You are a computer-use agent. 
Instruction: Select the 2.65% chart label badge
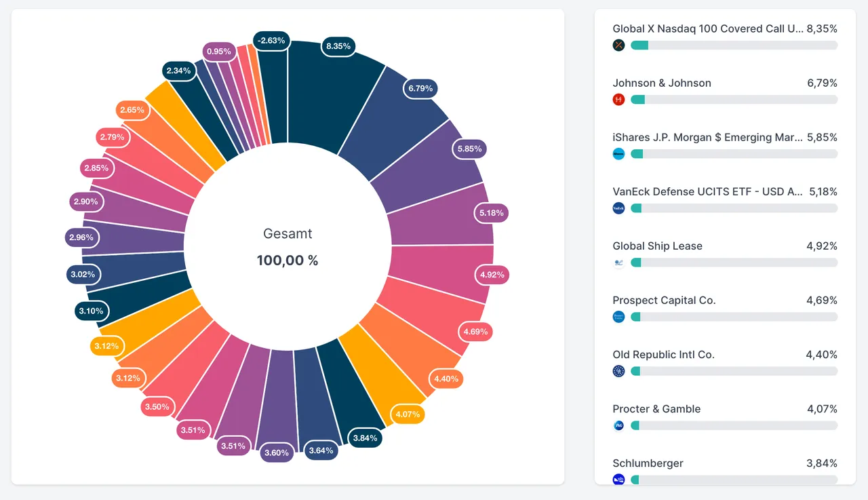point(132,110)
